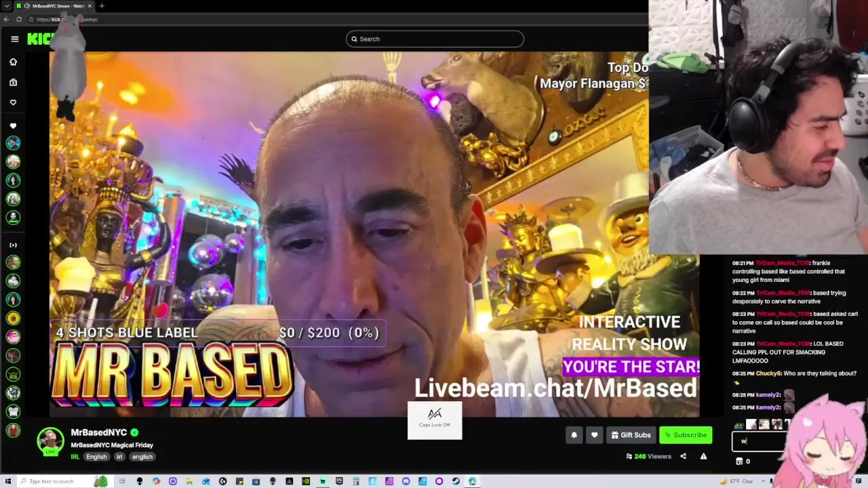This screenshot has width=868, height=488.
Task: Click the bell notifications button under the stream
Action: 574,435
